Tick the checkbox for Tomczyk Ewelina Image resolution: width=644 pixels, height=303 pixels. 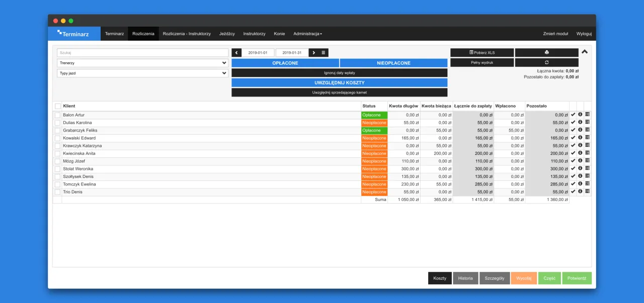coord(58,184)
